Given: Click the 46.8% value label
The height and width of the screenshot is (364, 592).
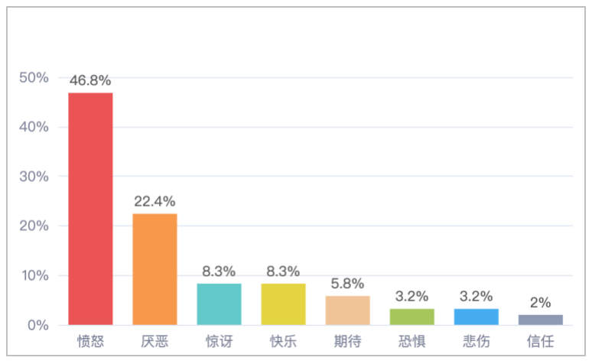Looking at the screenshot, I should coord(90,80).
